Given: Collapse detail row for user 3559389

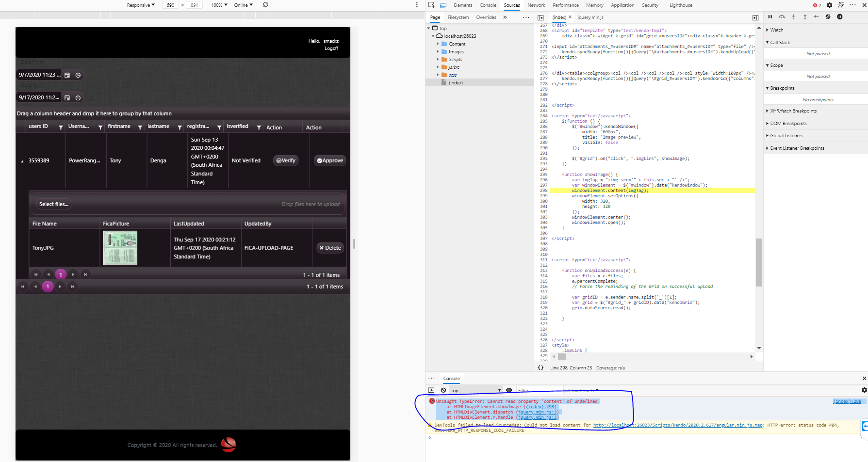Looking at the screenshot, I should pos(22,161).
